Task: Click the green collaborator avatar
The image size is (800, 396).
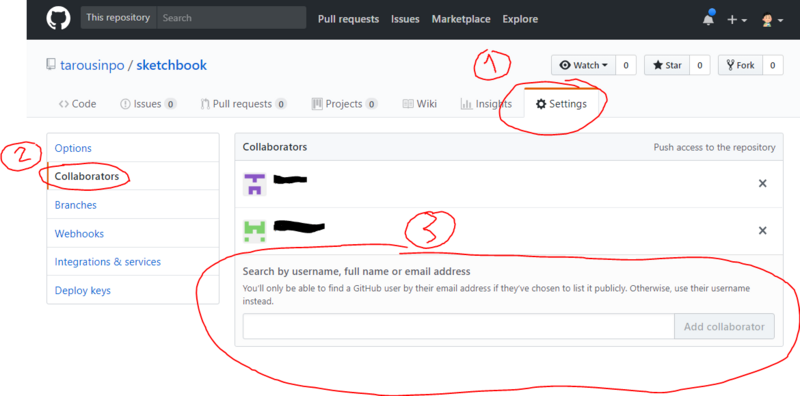Action: (255, 231)
